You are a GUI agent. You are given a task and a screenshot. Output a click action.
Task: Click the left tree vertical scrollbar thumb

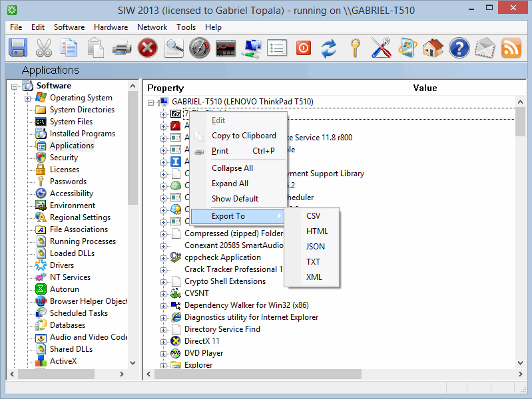[x=133, y=148]
